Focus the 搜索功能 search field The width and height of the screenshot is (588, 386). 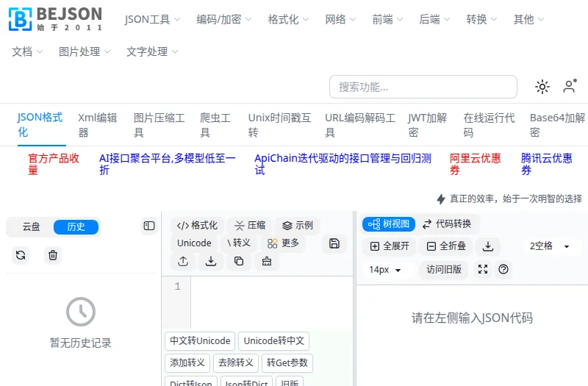423,87
